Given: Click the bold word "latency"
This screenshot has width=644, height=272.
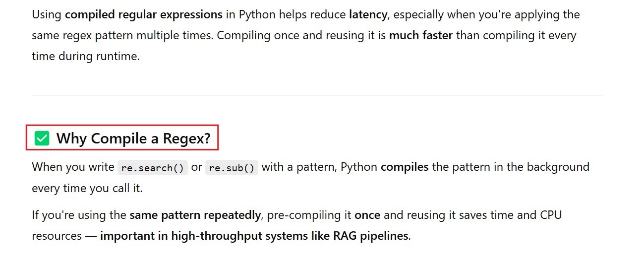Looking at the screenshot, I should pyautogui.click(x=368, y=14).
